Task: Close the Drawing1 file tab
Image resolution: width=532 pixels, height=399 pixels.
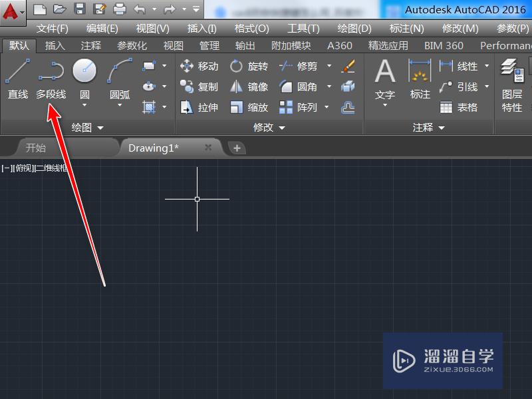Action: tap(208, 148)
